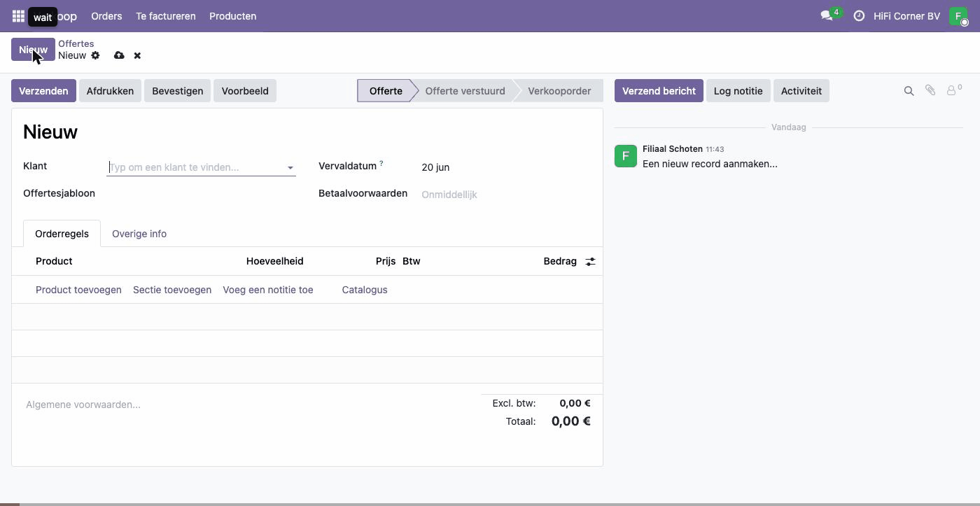Click the Afdrukken button
This screenshot has height=506, width=980.
click(x=110, y=91)
